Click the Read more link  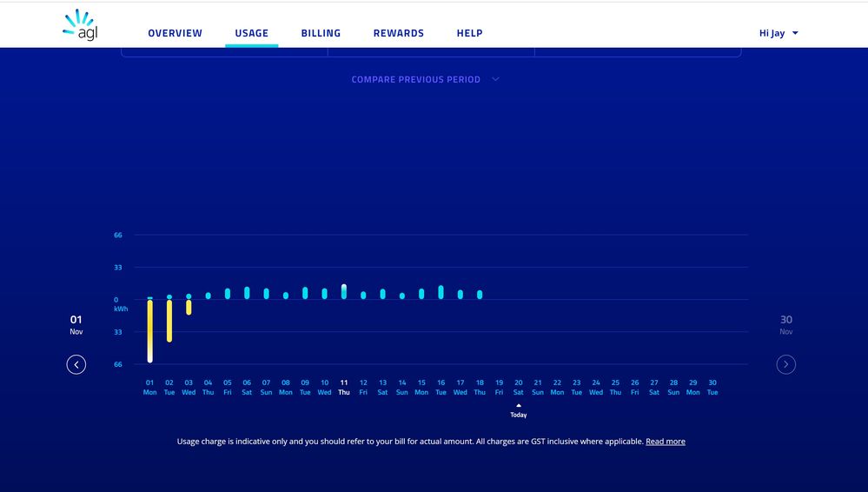pyautogui.click(x=665, y=442)
